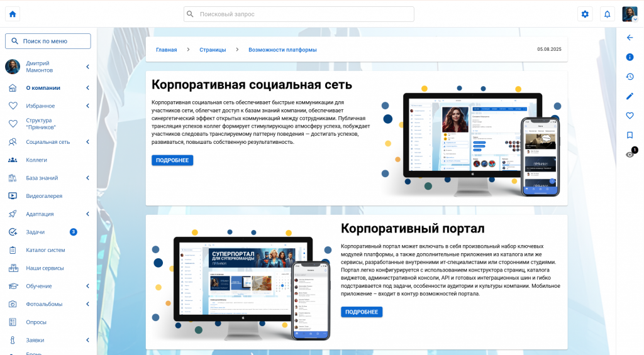Open the page history clock icon

click(630, 77)
